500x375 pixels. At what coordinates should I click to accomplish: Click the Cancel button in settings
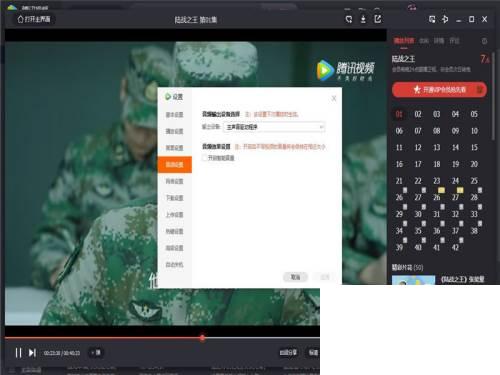pyautogui.click(x=295, y=277)
